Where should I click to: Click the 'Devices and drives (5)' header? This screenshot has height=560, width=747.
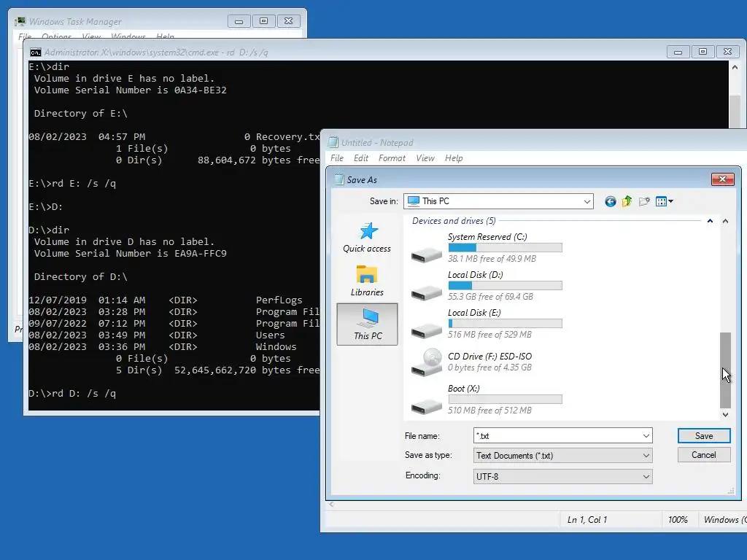(454, 221)
